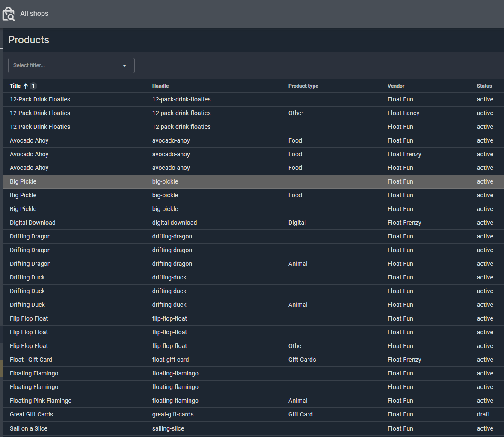Open the All shops menu
This screenshot has height=437, width=504.
click(x=34, y=14)
